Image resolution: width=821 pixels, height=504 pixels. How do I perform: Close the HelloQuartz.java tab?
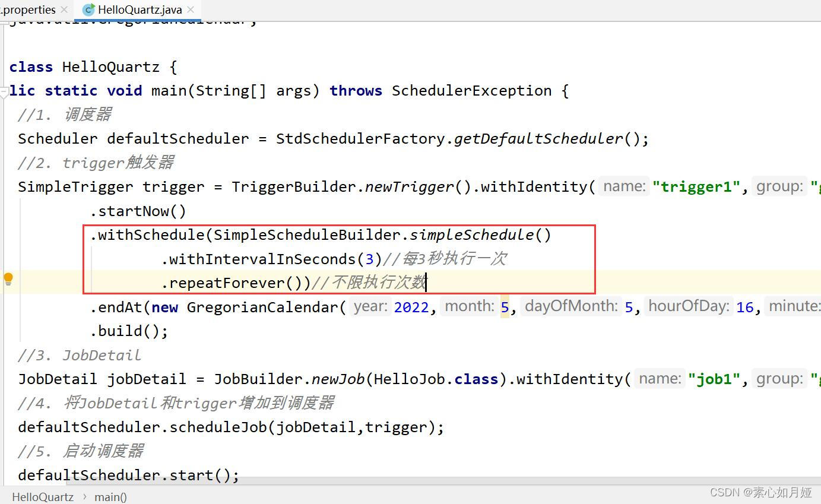[x=191, y=10]
